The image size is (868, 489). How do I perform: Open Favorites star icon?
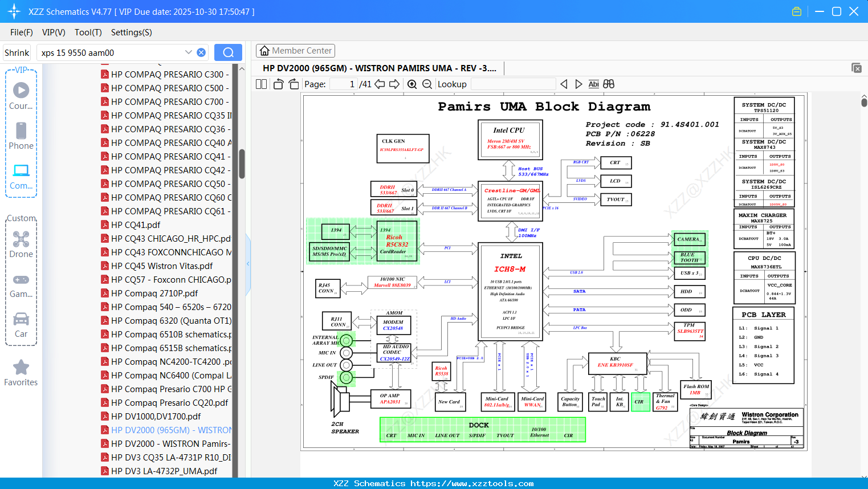click(21, 367)
